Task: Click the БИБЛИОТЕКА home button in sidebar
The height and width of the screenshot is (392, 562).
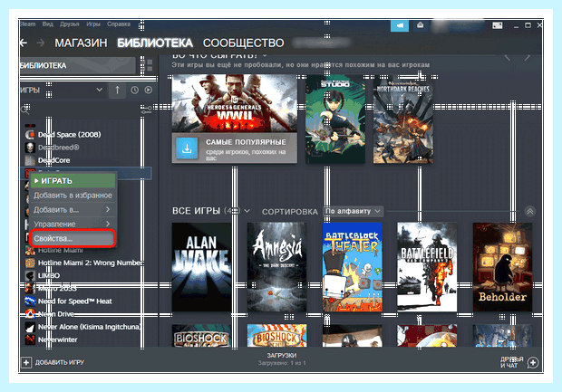Action: pyautogui.click(x=78, y=65)
